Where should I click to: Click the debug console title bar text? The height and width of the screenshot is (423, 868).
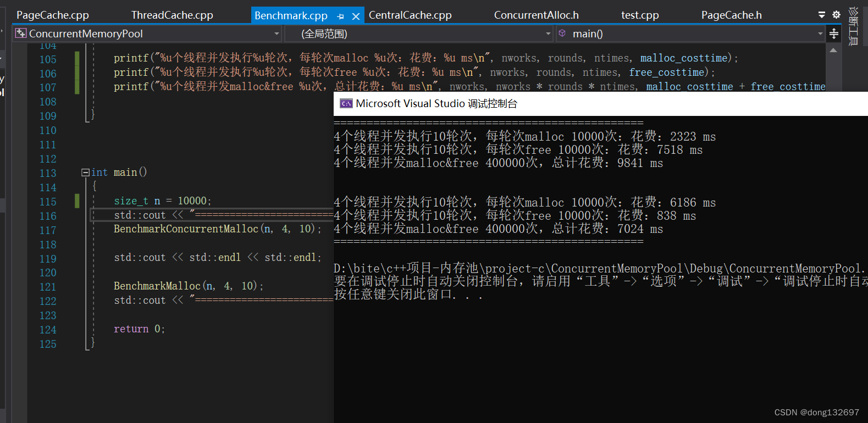tap(436, 104)
